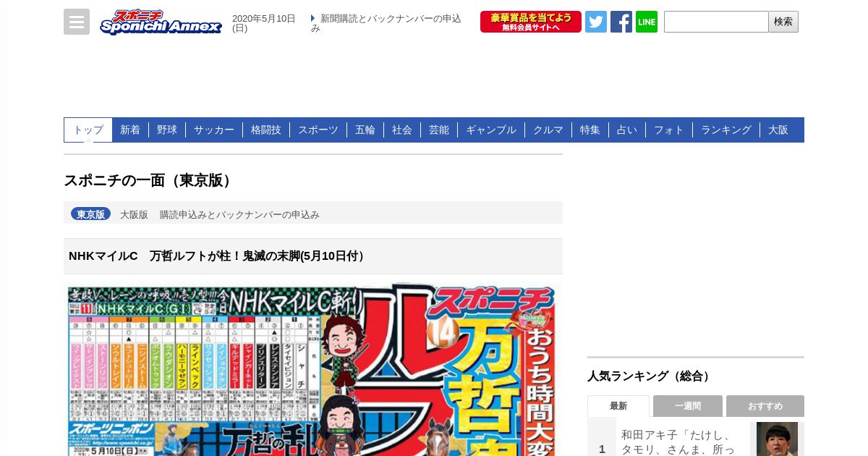Image resolution: width=868 pixels, height=456 pixels.
Task: Open the Facebook icon link
Action: [x=621, y=22]
